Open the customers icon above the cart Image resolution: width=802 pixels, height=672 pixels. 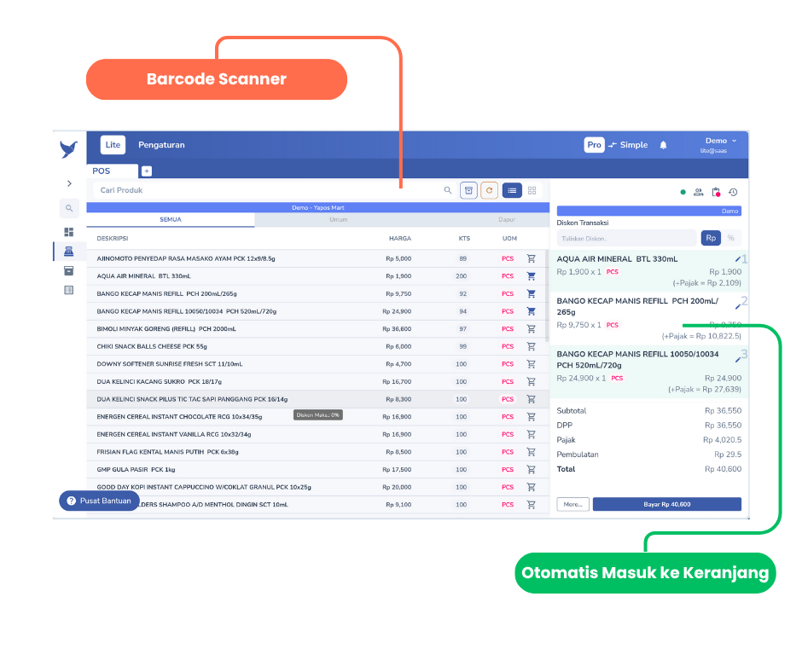pos(698,192)
